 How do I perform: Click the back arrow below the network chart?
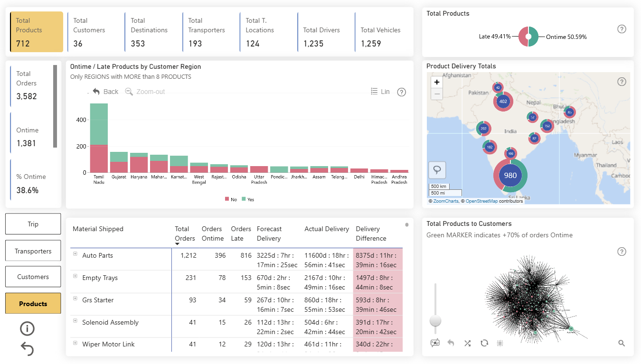[451, 343]
